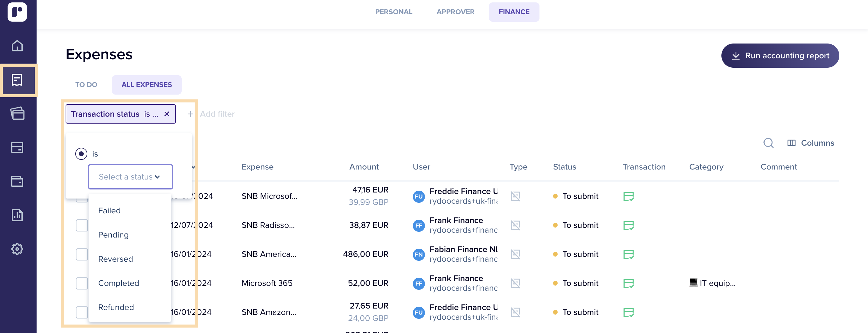This screenshot has height=333, width=868.
Task: Sort by the Expense column header
Action: point(257,167)
